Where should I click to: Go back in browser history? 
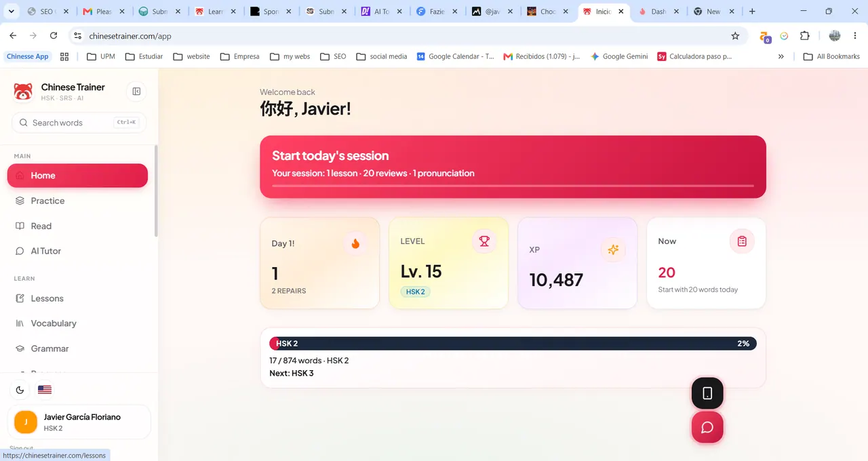point(13,36)
